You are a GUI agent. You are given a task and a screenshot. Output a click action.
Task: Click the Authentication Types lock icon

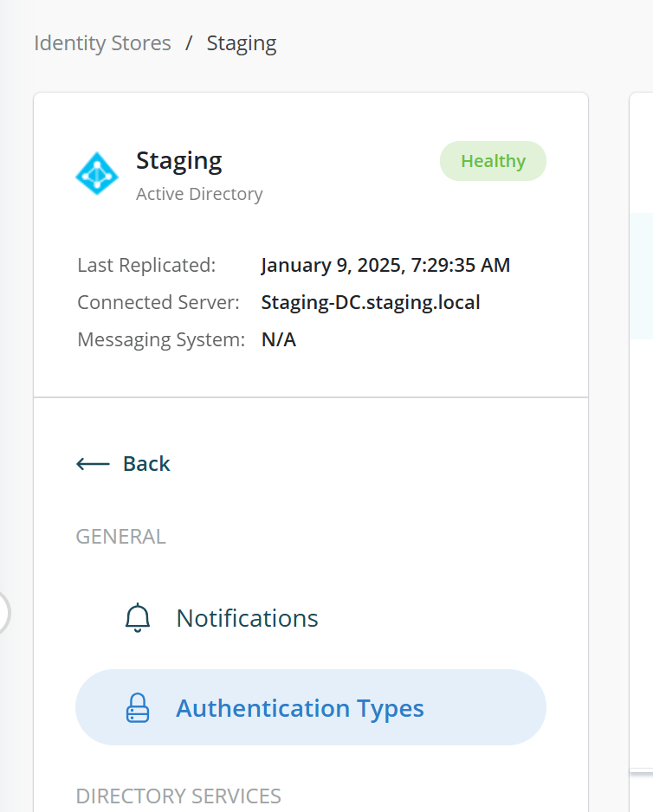(138, 708)
